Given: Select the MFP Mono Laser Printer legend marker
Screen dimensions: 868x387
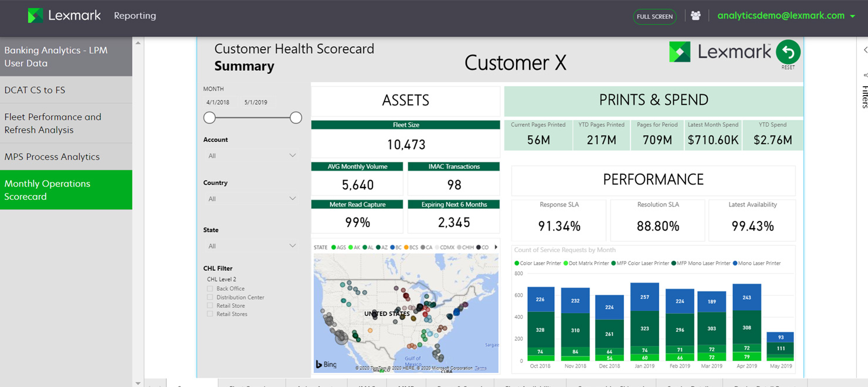Looking at the screenshot, I should coord(674,263).
